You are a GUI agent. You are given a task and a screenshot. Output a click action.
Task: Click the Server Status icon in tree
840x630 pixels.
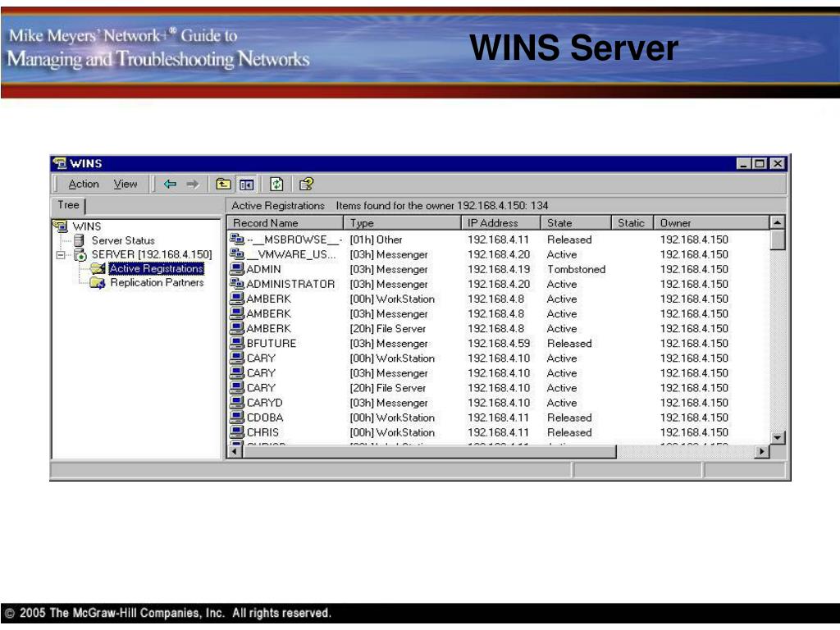point(79,240)
